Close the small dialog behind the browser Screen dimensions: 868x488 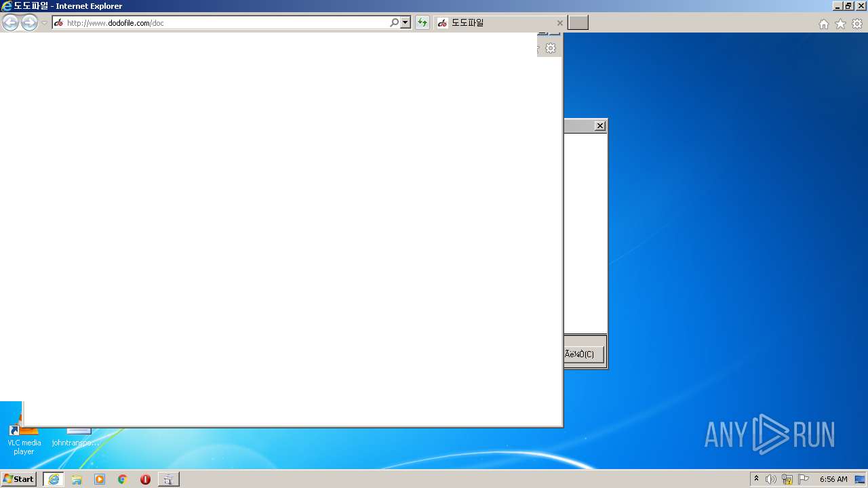(600, 126)
